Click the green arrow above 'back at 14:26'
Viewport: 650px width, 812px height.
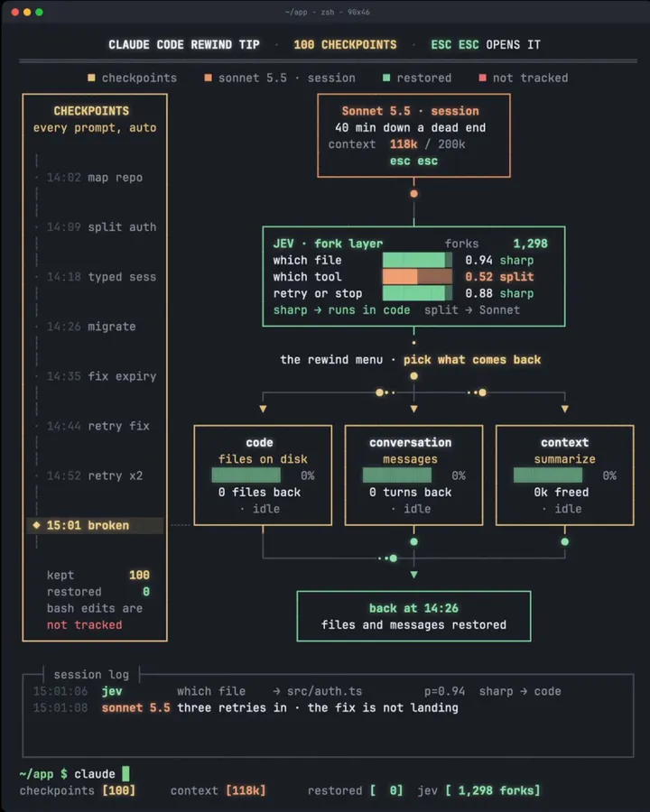413,575
